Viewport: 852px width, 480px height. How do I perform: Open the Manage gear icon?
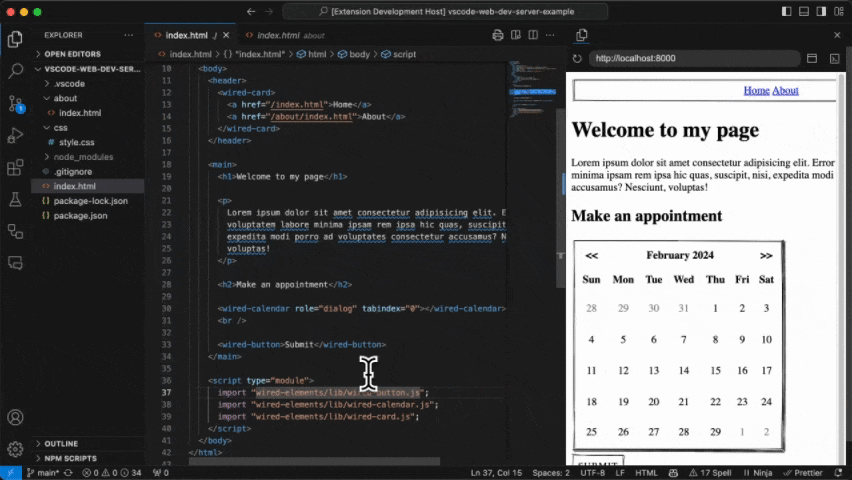tap(15, 449)
